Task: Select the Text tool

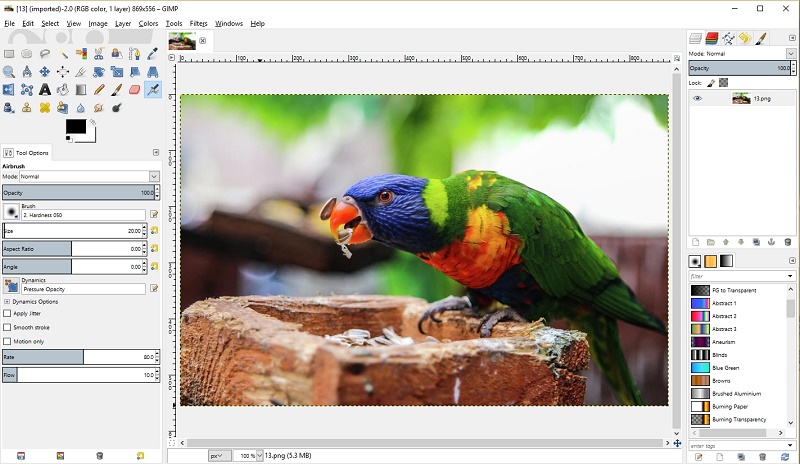Action: [45, 90]
